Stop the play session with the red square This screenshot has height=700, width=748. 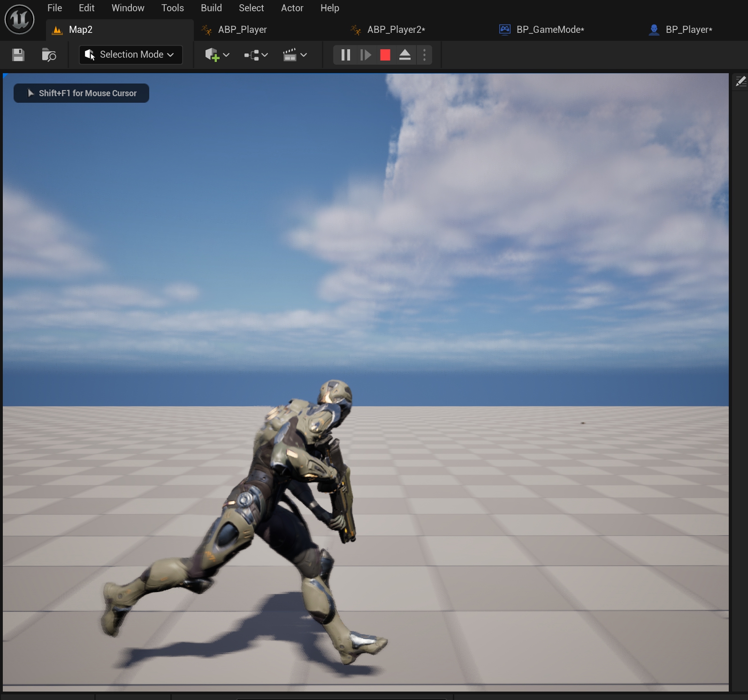click(385, 55)
